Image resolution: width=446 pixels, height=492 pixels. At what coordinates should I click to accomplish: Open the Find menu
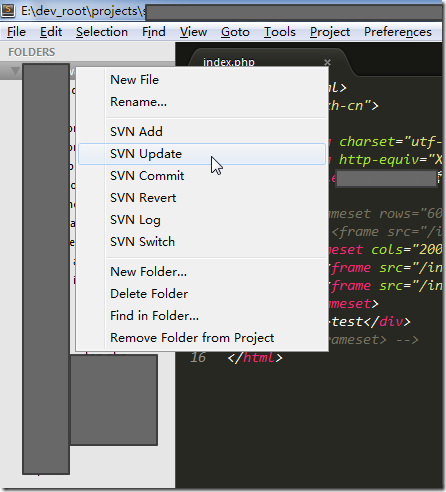click(x=154, y=32)
